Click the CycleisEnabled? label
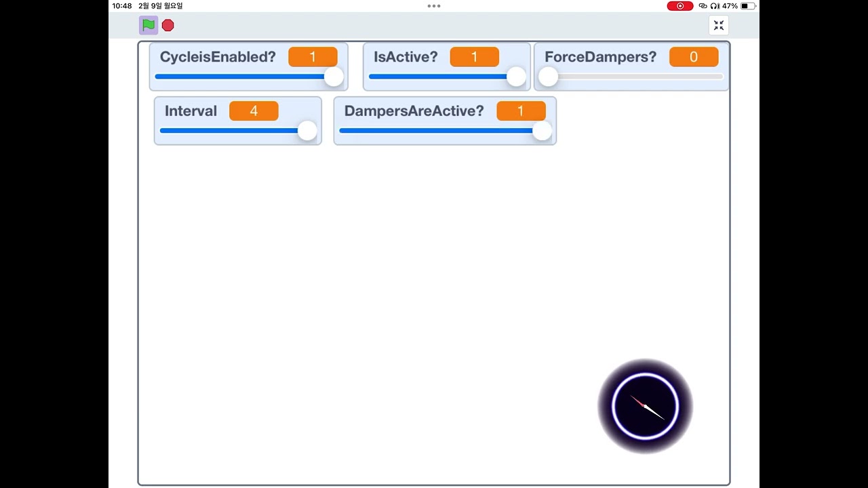 218,57
